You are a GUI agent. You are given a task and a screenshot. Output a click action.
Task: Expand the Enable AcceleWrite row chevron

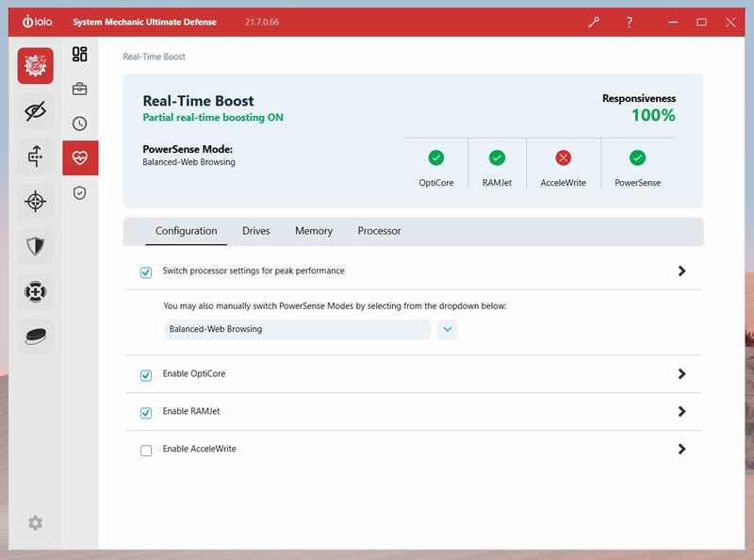click(681, 449)
